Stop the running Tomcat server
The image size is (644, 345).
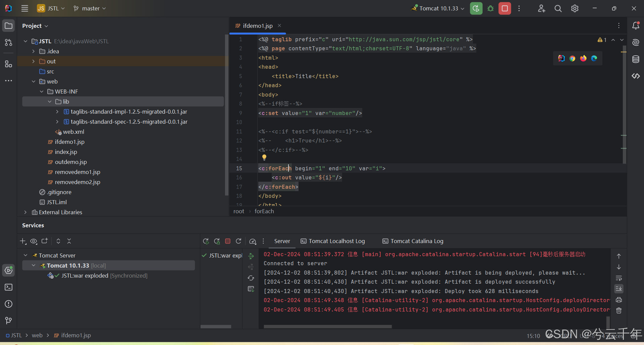[x=504, y=8]
